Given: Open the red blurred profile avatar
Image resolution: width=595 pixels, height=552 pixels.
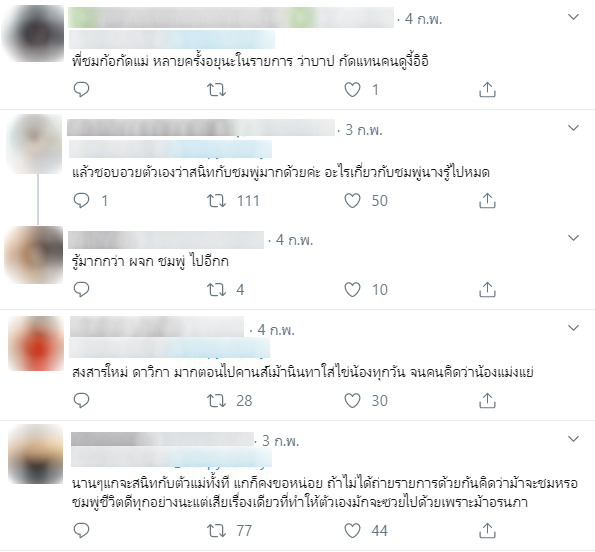Looking at the screenshot, I should coord(36,344).
